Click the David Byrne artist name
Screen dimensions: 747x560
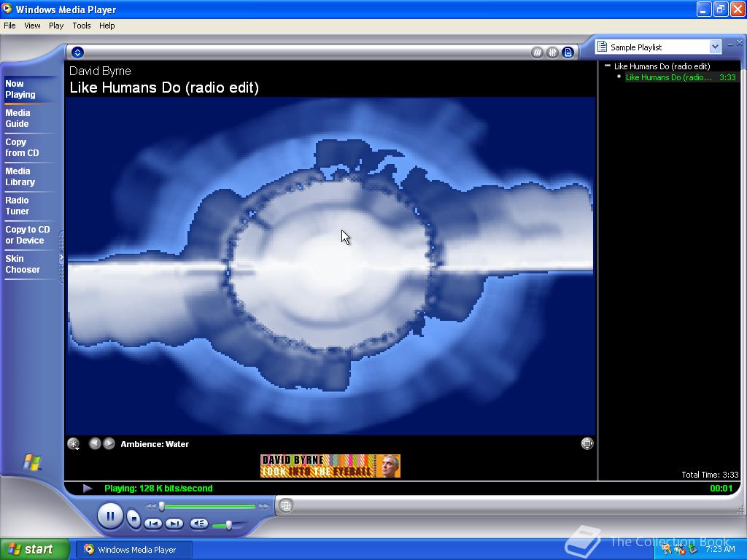click(x=100, y=71)
